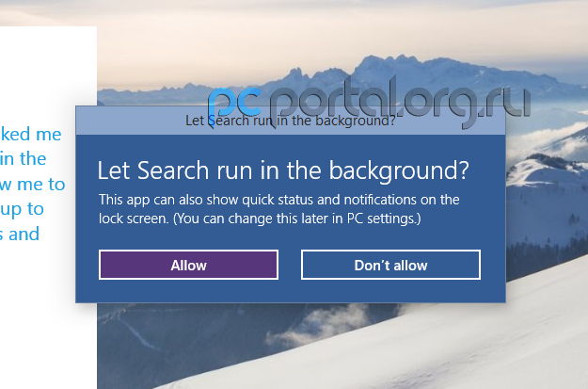Click the blank white area atop the left panel

click(x=48, y=72)
